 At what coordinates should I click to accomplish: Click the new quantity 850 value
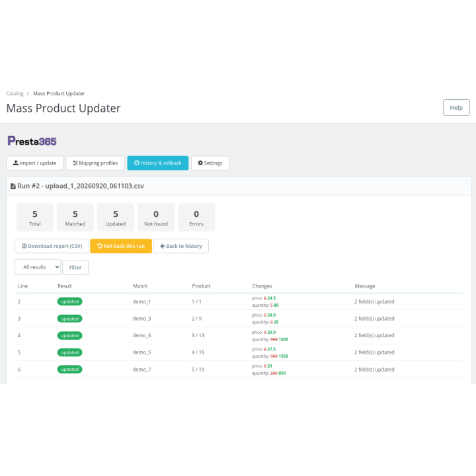pos(282,373)
